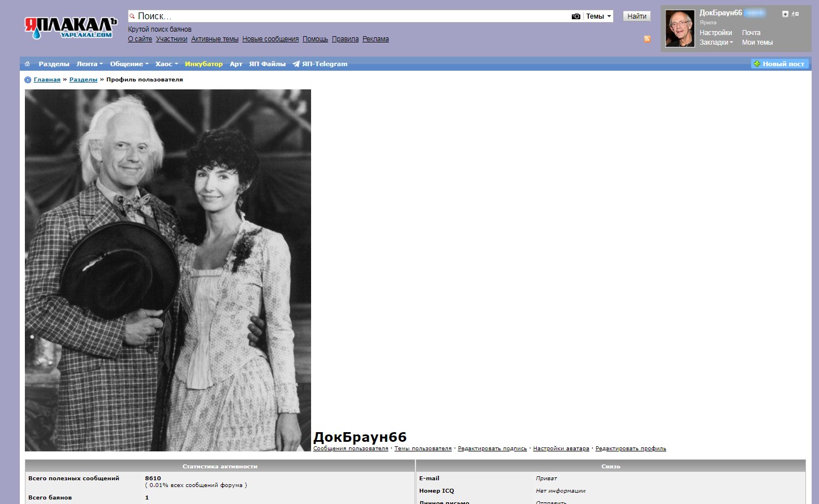Viewport: 819px width, 504px height.
Task: Click the Статистика активности table header
Action: pos(220,466)
